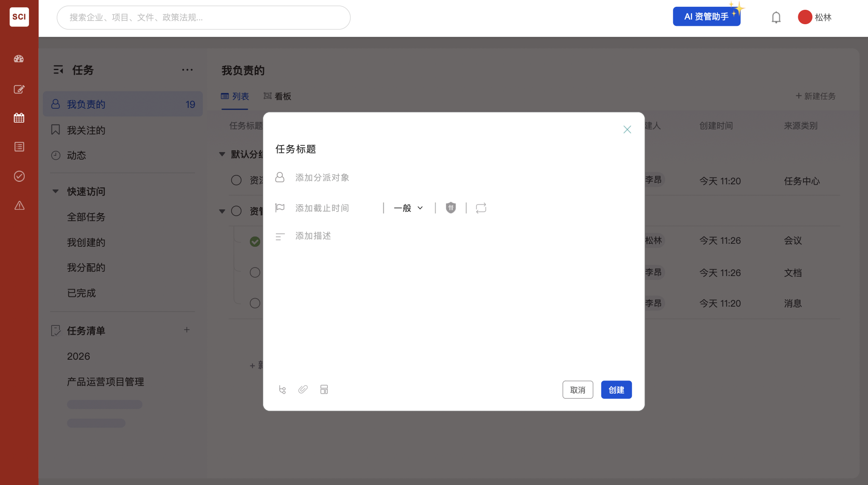This screenshot has height=485, width=868.
Task: Open 全部任务 quick access
Action: pos(86,217)
